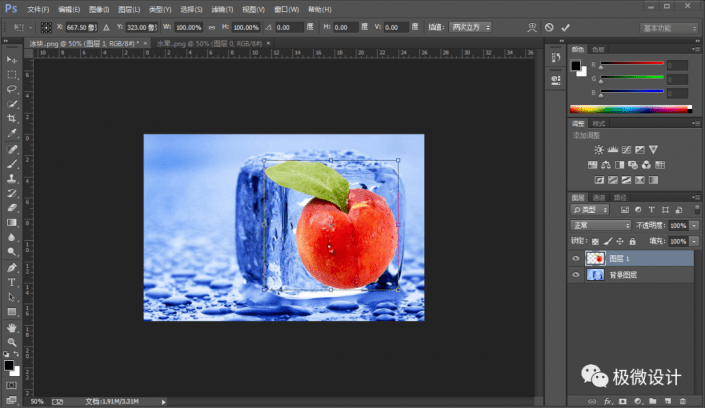This screenshot has width=705, height=408.
Task: Open the 正常 blend mode dropdown
Action: (600, 226)
